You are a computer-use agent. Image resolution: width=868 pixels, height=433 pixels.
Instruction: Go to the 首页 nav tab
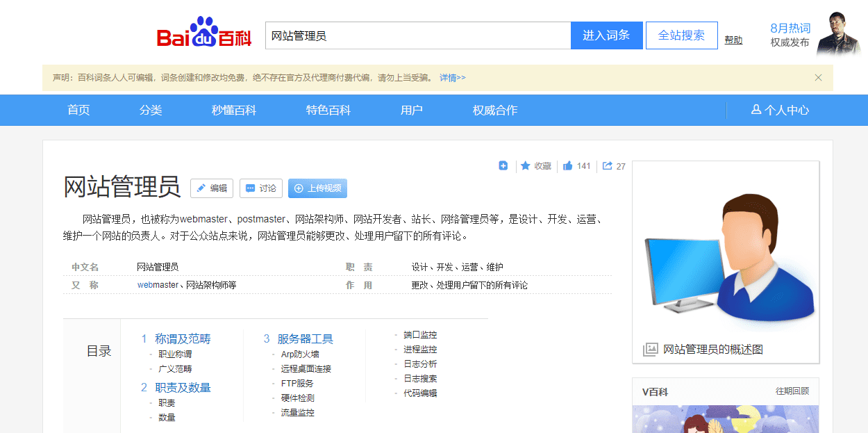(x=78, y=110)
